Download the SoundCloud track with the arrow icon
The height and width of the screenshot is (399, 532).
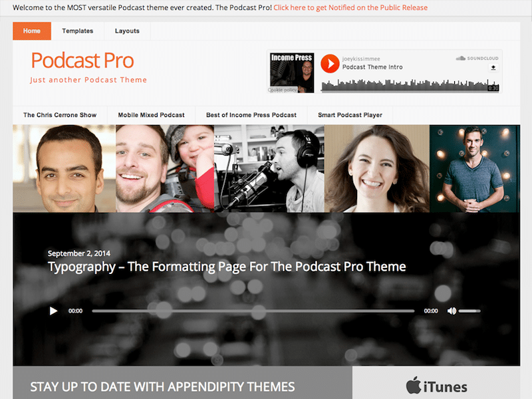(x=493, y=68)
